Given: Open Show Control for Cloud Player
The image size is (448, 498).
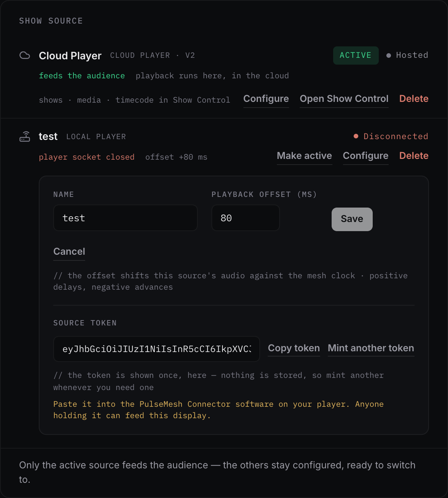Looking at the screenshot, I should pos(344,99).
